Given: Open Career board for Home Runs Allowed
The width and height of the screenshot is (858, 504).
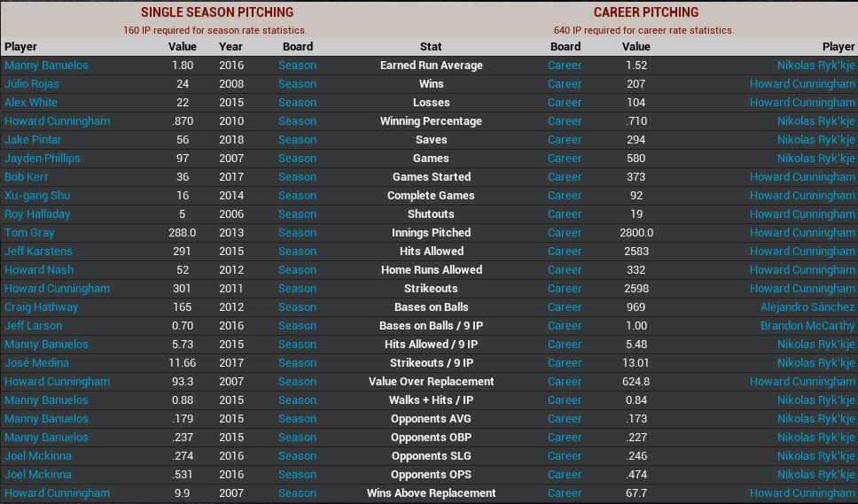Looking at the screenshot, I should (x=565, y=270).
